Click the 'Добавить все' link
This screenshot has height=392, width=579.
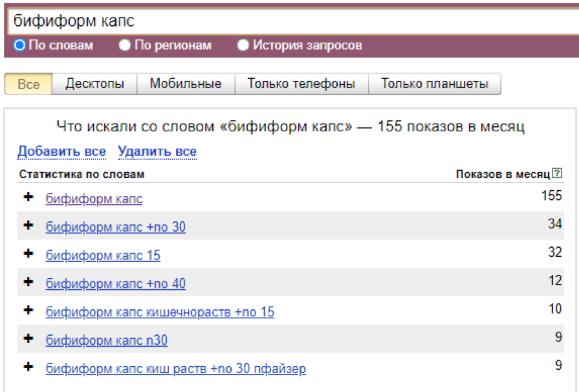click(61, 151)
